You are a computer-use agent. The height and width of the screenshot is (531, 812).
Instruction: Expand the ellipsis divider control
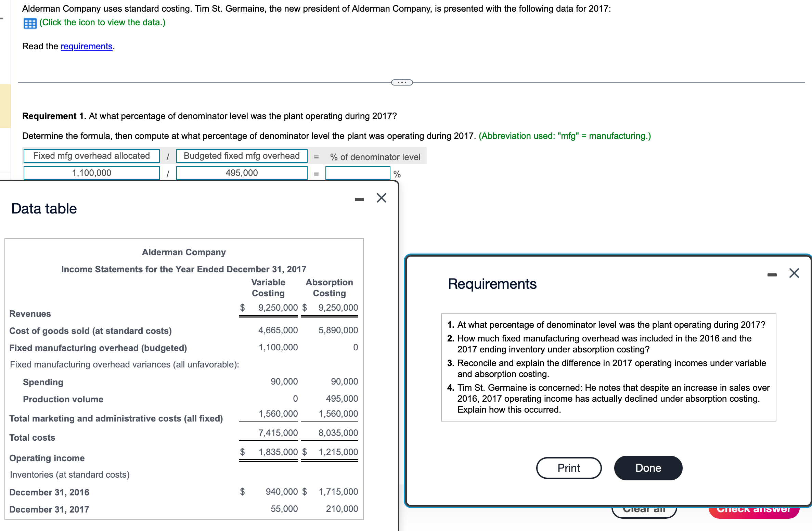click(402, 82)
